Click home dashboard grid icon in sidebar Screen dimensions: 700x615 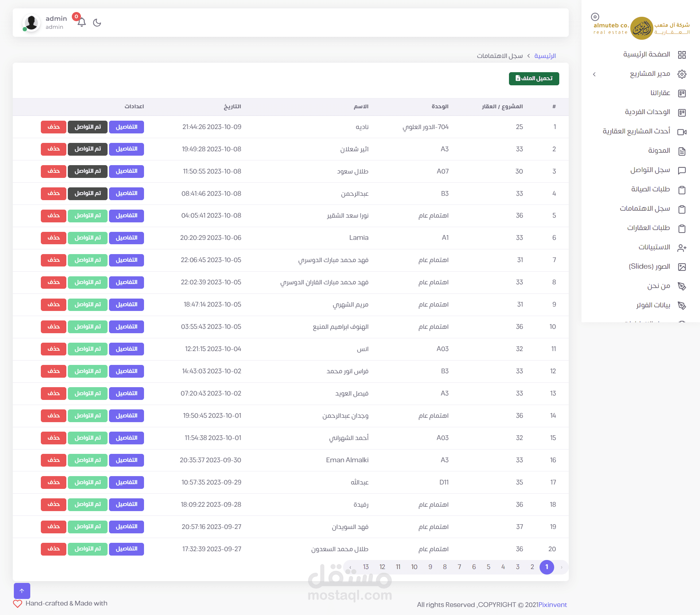[682, 55]
